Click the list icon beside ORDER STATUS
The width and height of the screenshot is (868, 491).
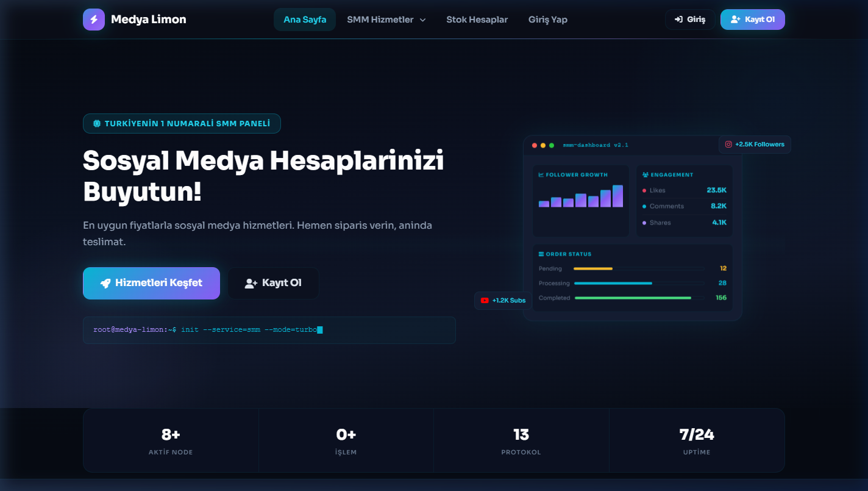click(x=541, y=254)
